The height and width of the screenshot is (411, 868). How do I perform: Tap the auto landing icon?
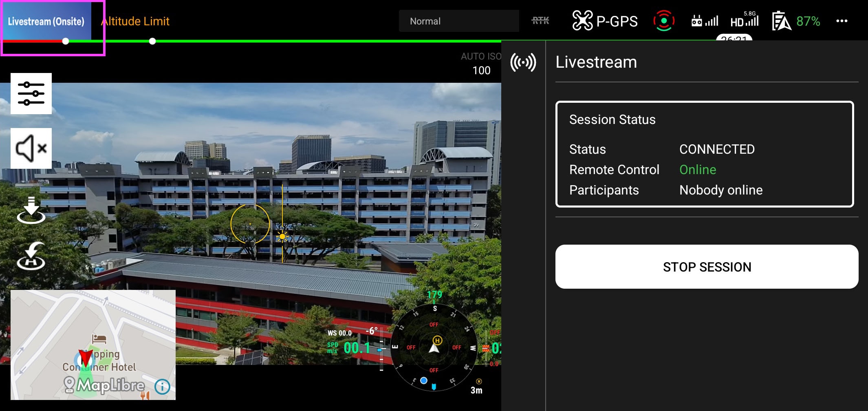click(31, 210)
